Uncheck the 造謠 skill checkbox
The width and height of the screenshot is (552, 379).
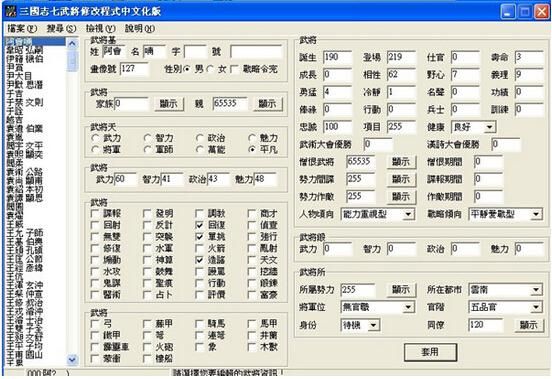pyautogui.click(x=199, y=260)
